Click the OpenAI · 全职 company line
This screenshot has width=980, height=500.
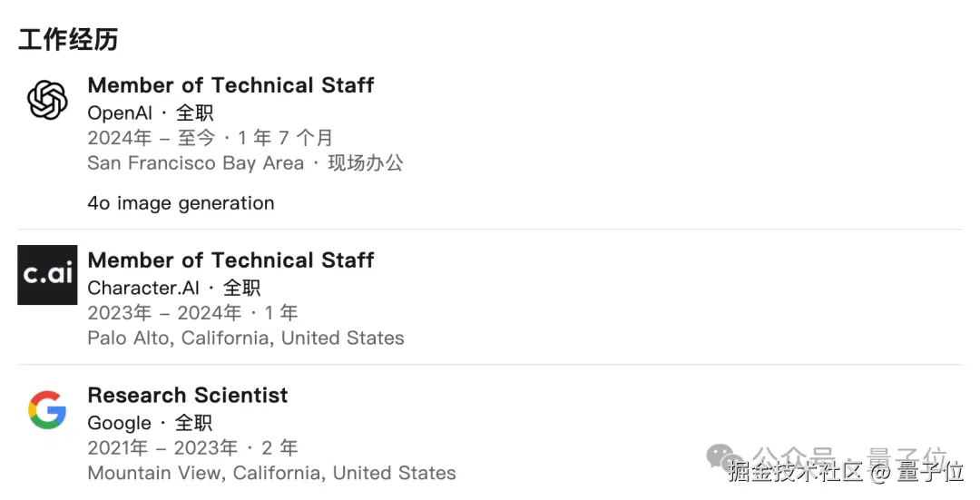[151, 113]
